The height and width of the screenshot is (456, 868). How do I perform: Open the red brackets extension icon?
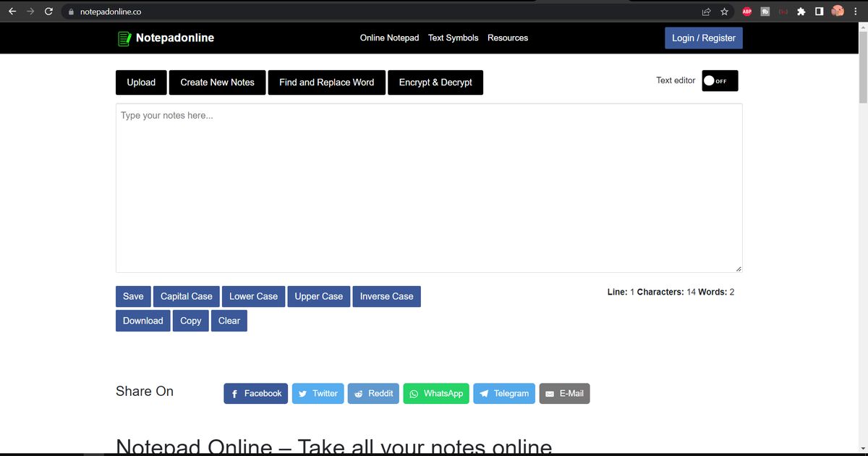point(783,12)
